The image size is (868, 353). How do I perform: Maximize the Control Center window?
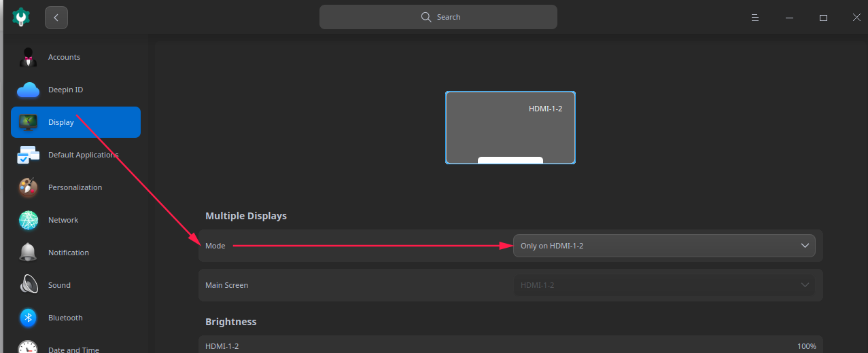point(823,18)
